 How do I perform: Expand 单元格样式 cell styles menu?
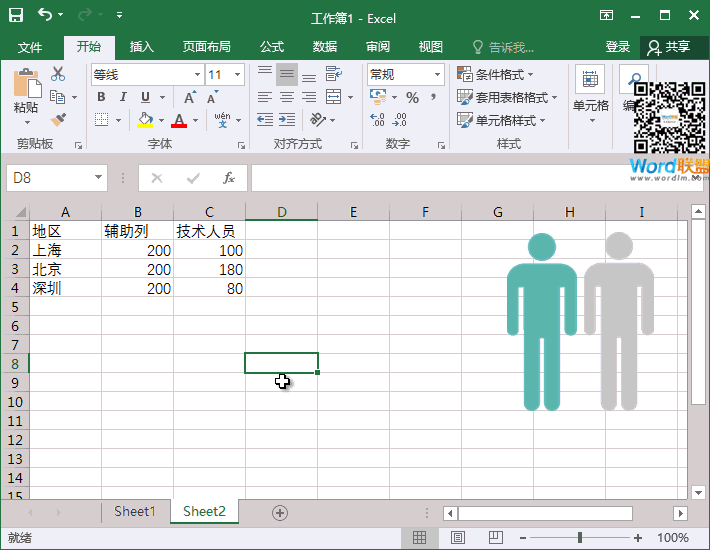501,120
